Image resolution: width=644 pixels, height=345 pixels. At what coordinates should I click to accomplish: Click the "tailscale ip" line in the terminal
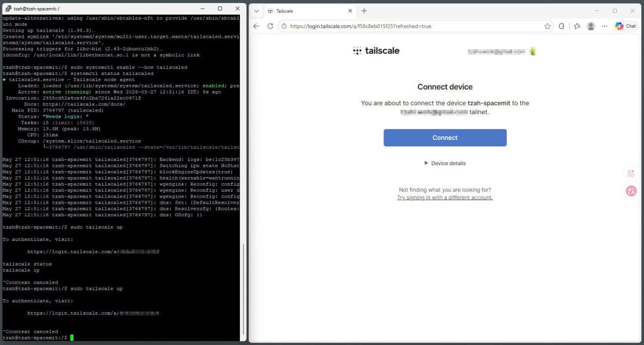(x=21, y=270)
